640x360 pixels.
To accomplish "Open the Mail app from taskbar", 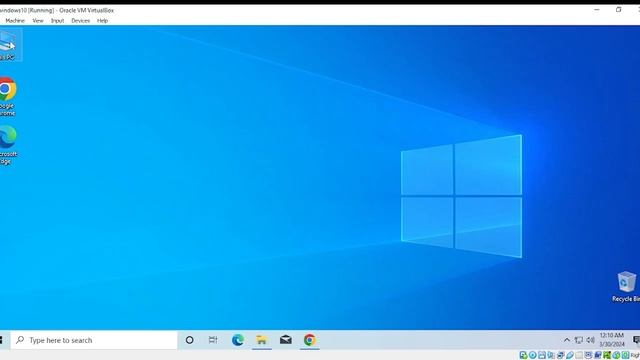I will click(286, 340).
